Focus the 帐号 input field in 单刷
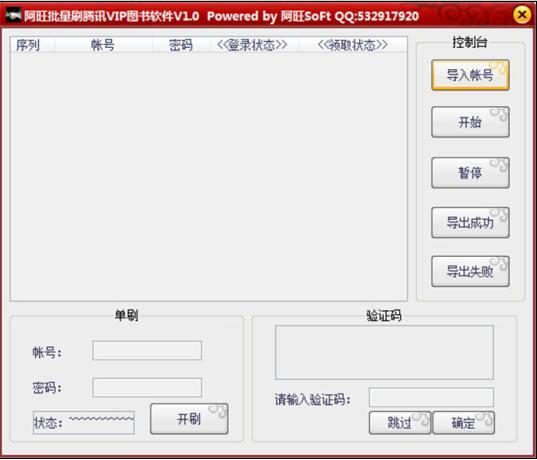The width and height of the screenshot is (537, 460). click(x=147, y=350)
